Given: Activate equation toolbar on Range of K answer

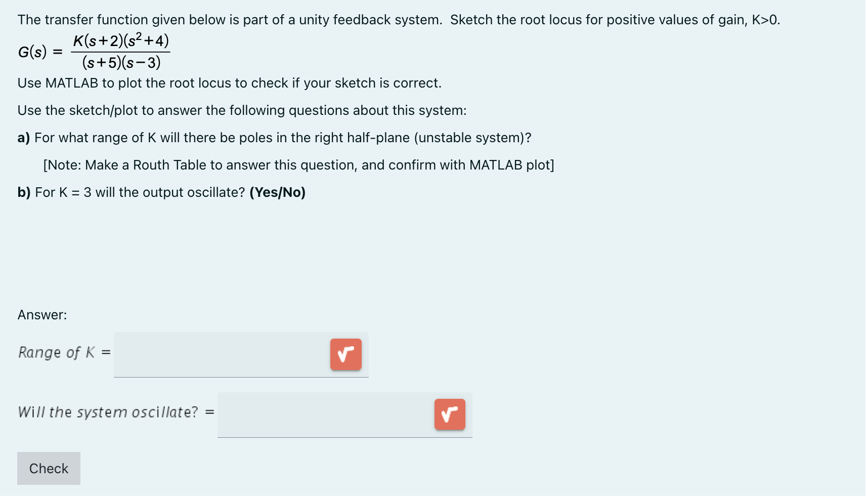Looking at the screenshot, I should (x=346, y=355).
